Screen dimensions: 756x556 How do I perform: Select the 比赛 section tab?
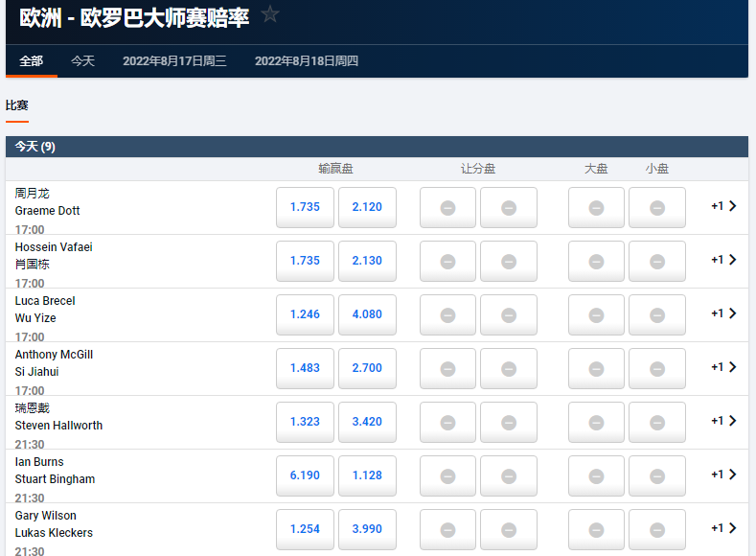point(17,105)
